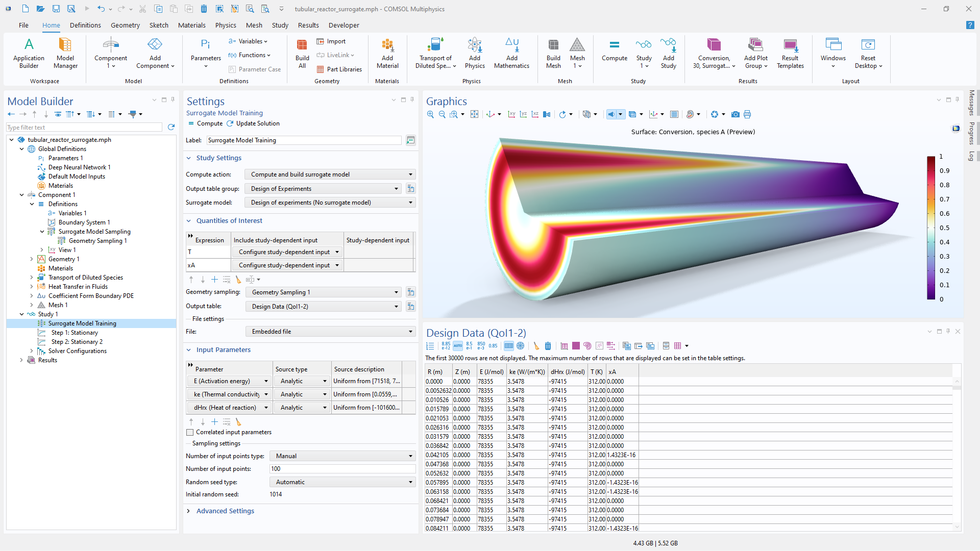Open the Compute action dropdown
The height and width of the screenshot is (551, 980).
[x=330, y=174]
